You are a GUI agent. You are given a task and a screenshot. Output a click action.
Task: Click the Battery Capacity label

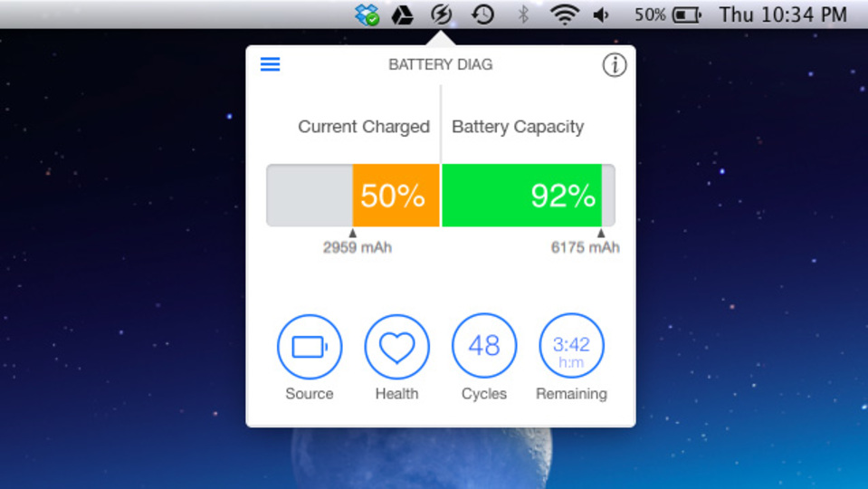[518, 127]
